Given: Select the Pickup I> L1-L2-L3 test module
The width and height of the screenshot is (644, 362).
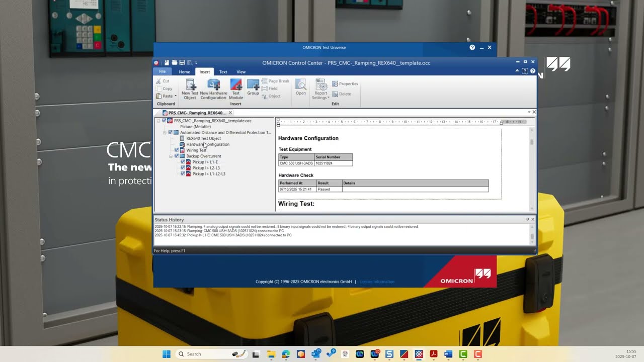Looking at the screenshot, I should point(208,174).
